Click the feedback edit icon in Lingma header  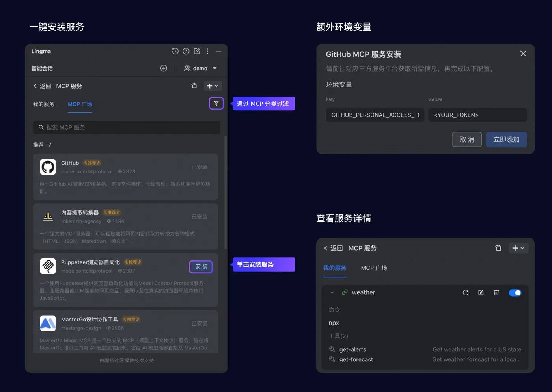pos(197,51)
